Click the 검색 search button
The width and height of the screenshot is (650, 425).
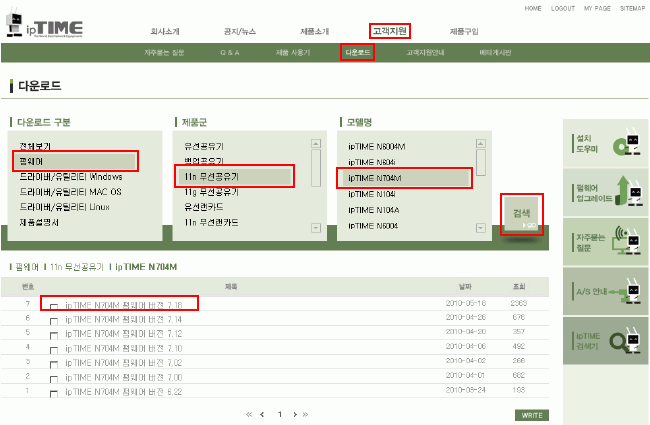[521, 214]
